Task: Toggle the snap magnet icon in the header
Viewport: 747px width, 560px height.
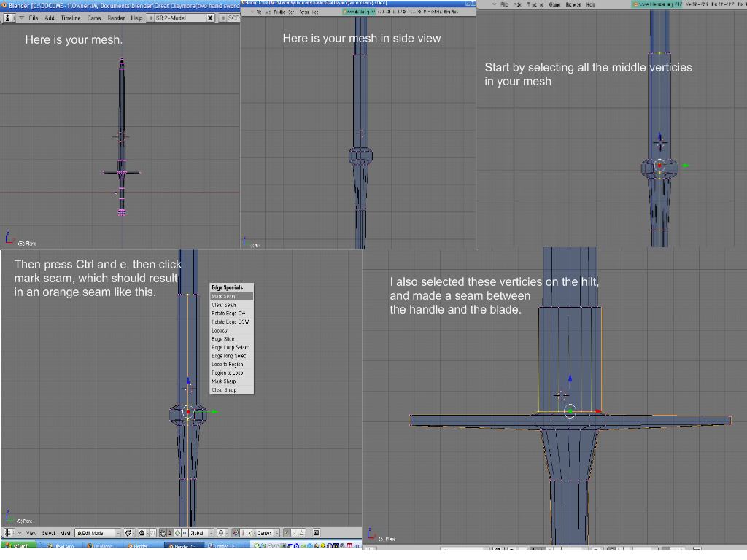Action: click(236, 533)
